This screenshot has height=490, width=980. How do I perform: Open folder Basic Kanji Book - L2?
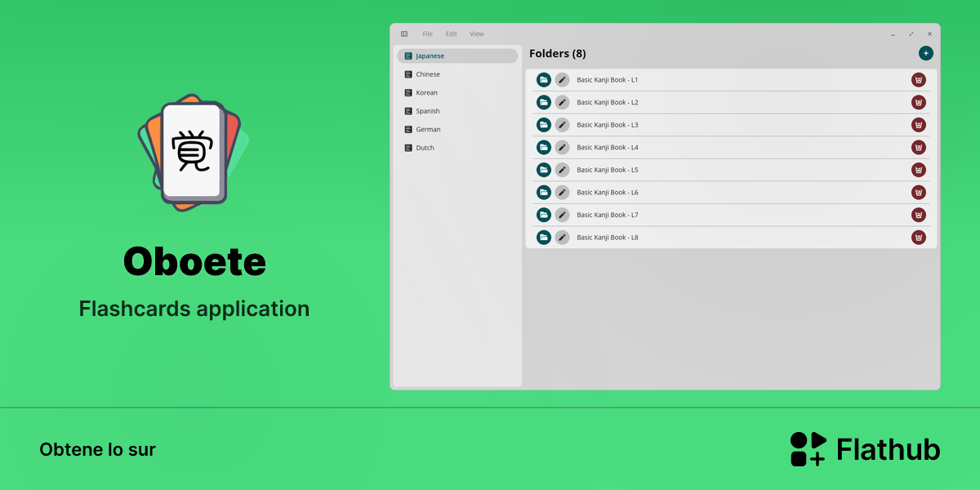[x=544, y=102]
